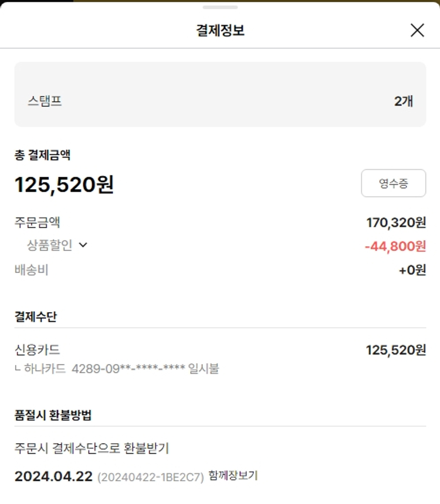Click the 170,320원 order amount

point(396,222)
